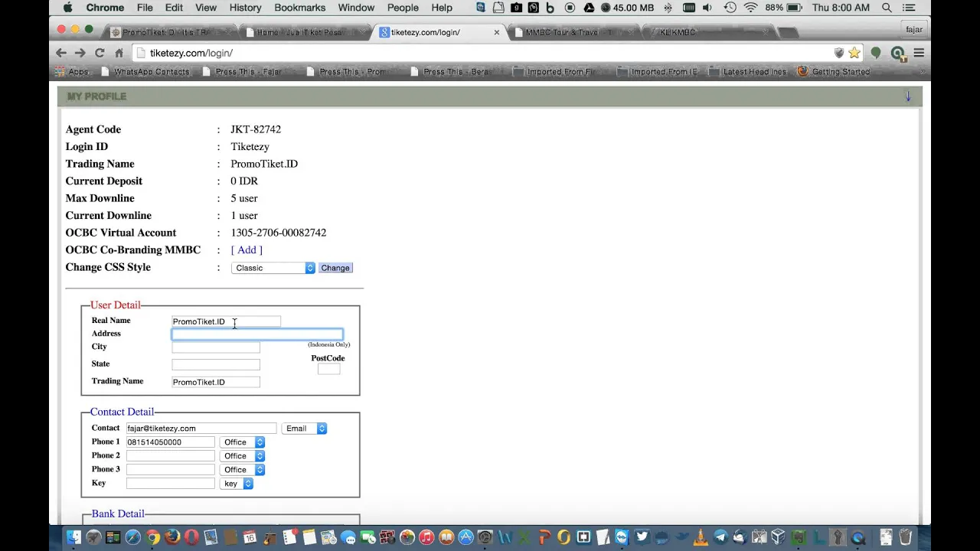980x551 pixels.
Task: Click the fajar profile button
Action: click(x=914, y=30)
